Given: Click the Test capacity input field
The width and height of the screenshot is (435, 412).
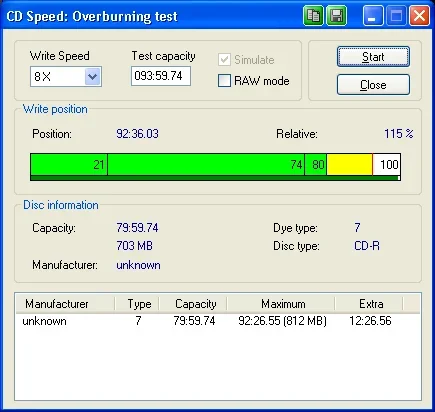Looking at the screenshot, I should pos(161,76).
